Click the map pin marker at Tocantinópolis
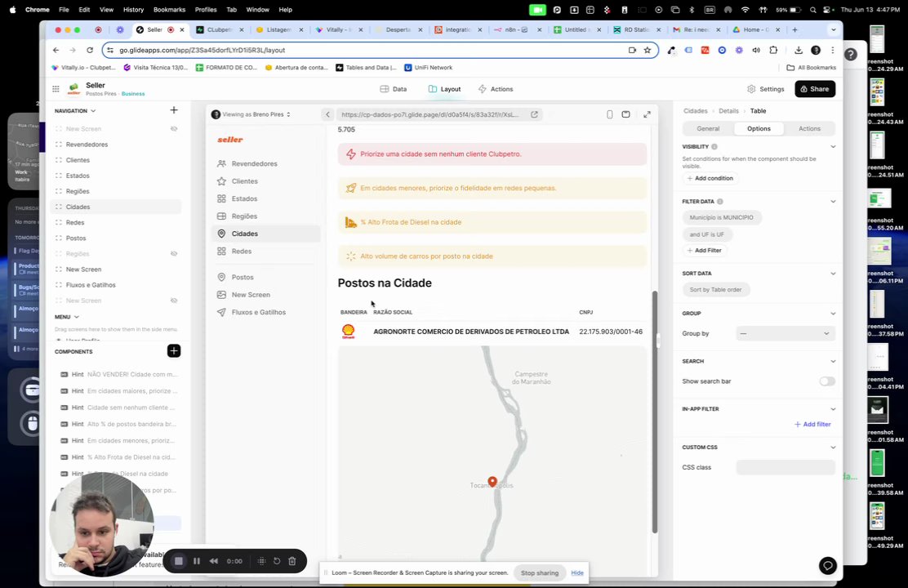 [492, 482]
